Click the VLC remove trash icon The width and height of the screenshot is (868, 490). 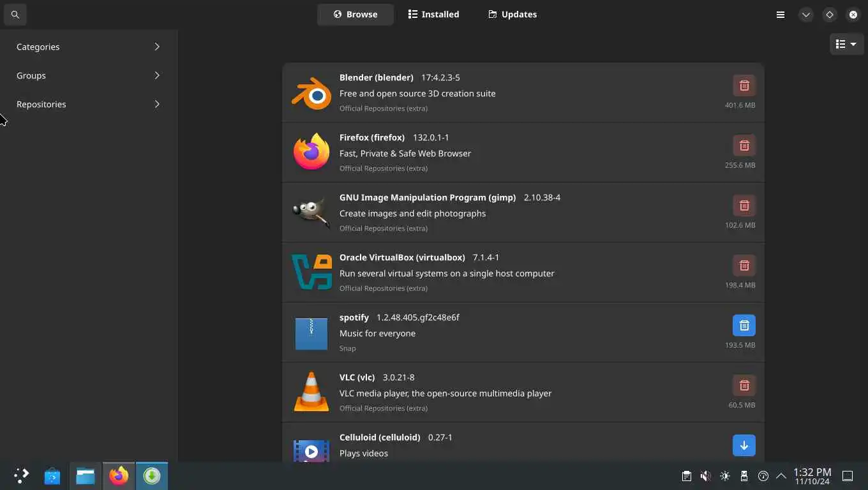coord(744,385)
